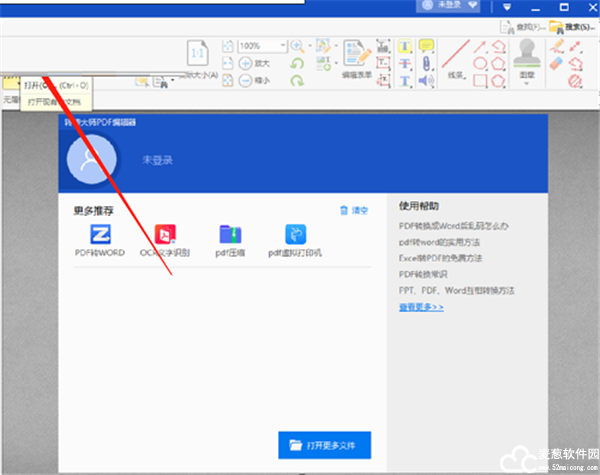
Task: Click the top text box tool icon
Action: tap(383, 46)
